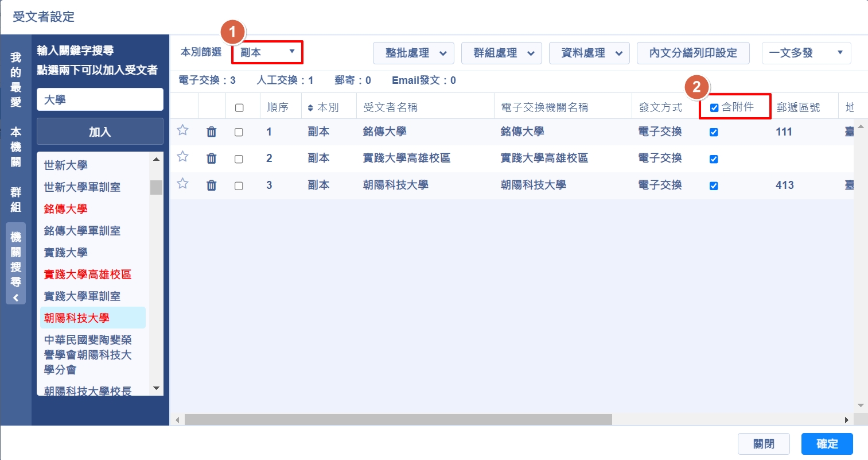This screenshot has width=868, height=460.
Task: Delete the 銘傳大學 recipient with trash icon
Action: (x=212, y=132)
